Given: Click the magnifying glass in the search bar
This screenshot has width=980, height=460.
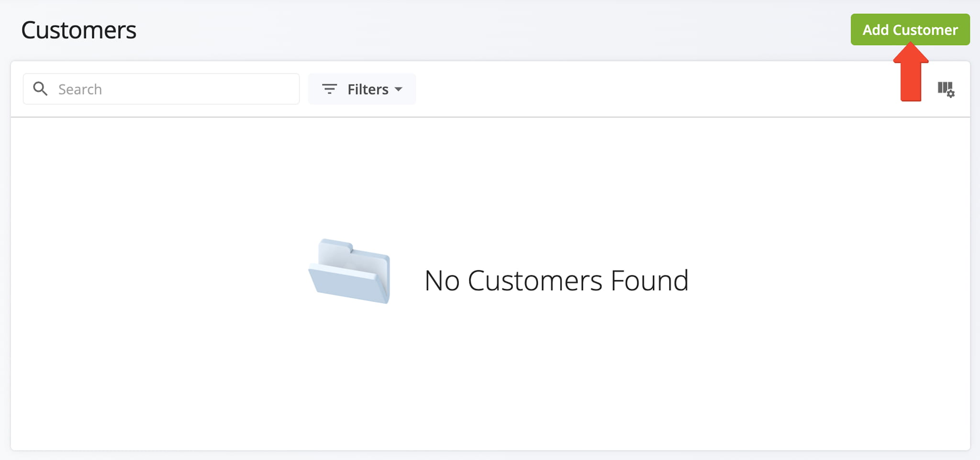Looking at the screenshot, I should (x=41, y=89).
